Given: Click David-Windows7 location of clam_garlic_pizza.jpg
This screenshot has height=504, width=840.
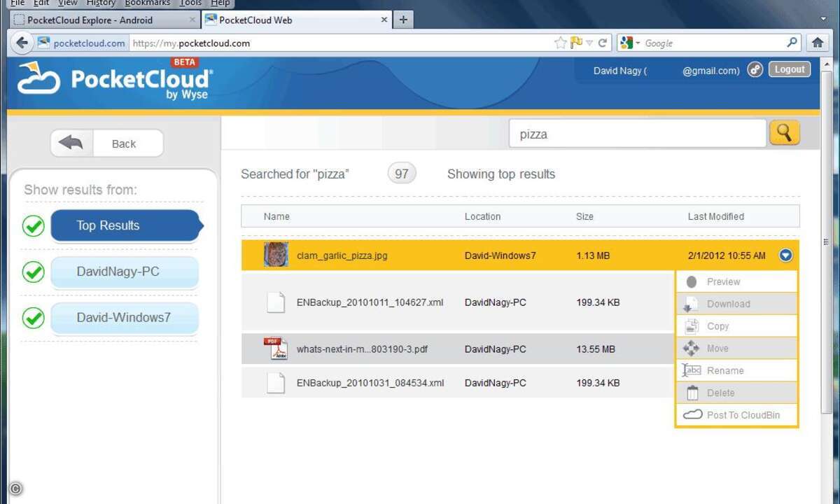Looking at the screenshot, I should click(500, 255).
